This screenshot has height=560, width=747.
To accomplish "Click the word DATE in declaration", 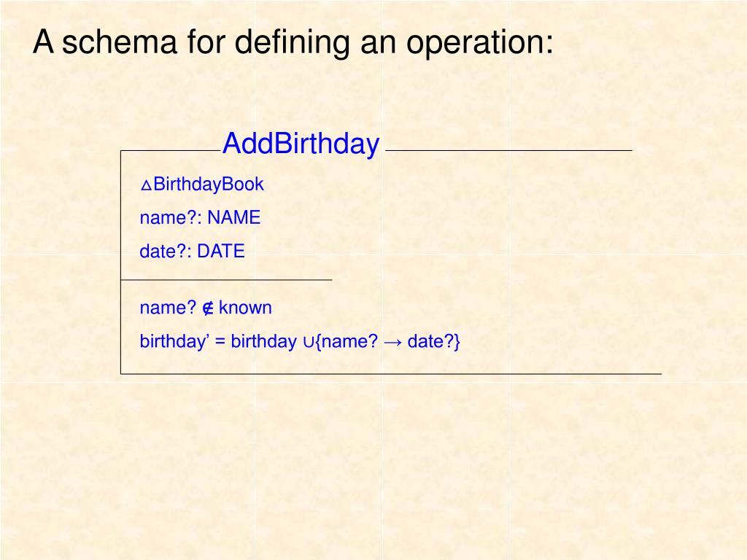I will tap(220, 251).
